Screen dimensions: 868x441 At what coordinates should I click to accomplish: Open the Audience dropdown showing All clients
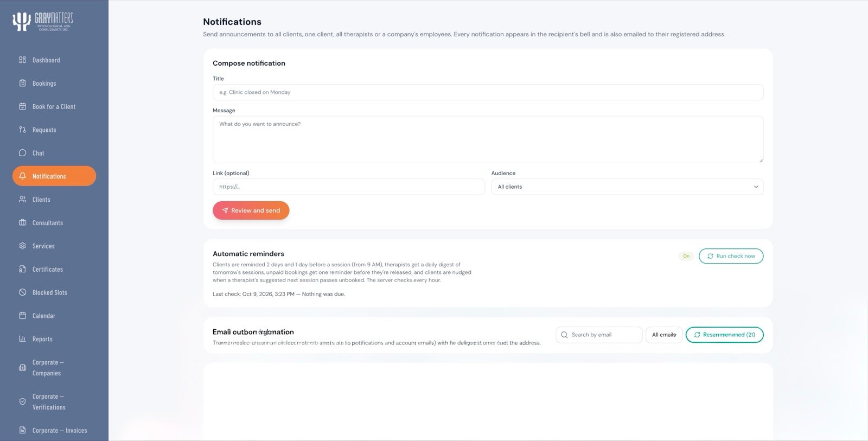click(627, 187)
